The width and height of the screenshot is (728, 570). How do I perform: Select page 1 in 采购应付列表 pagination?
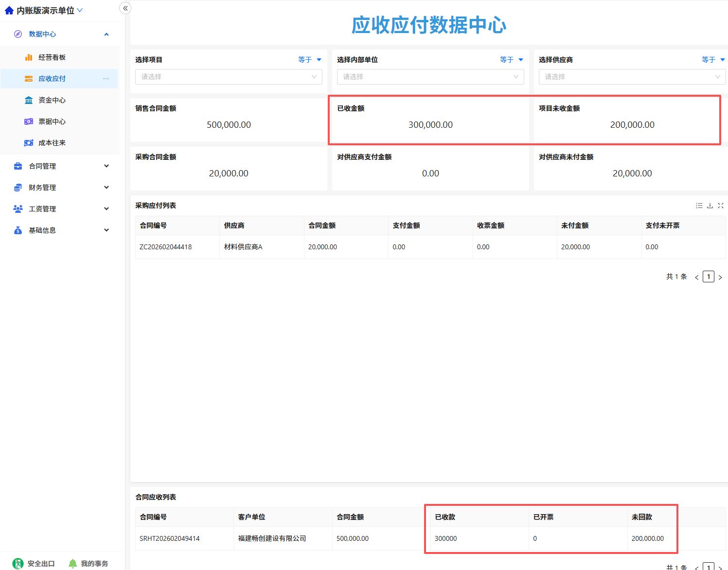tap(709, 276)
